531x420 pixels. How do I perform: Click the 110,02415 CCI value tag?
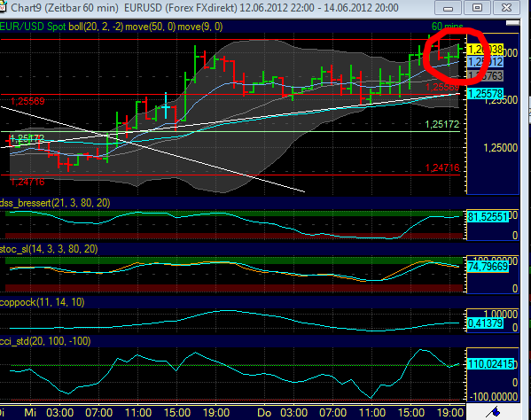pos(490,364)
